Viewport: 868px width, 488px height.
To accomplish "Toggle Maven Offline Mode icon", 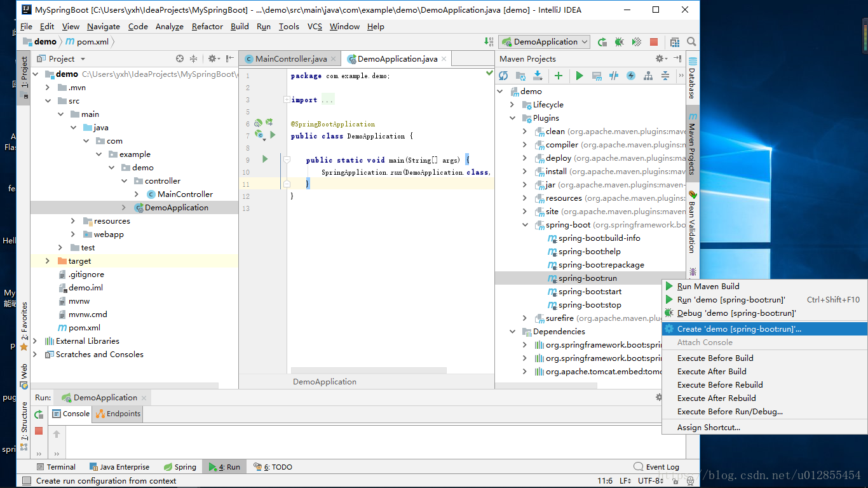I will [x=614, y=76].
